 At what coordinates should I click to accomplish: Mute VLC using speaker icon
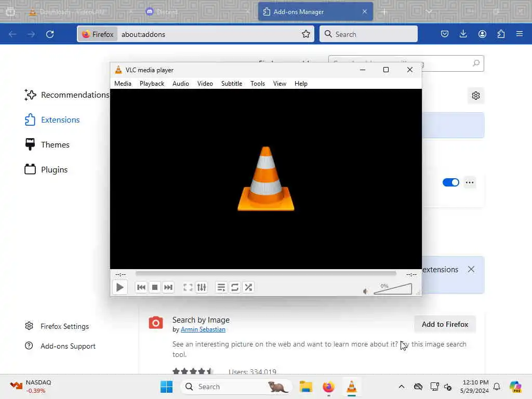[365, 291]
